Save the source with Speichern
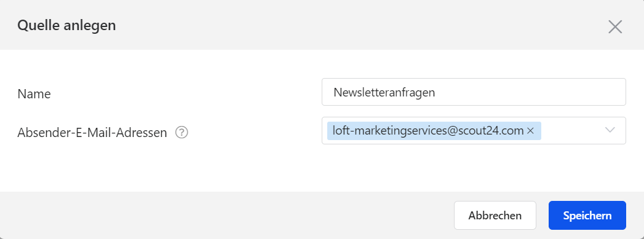 587,215
